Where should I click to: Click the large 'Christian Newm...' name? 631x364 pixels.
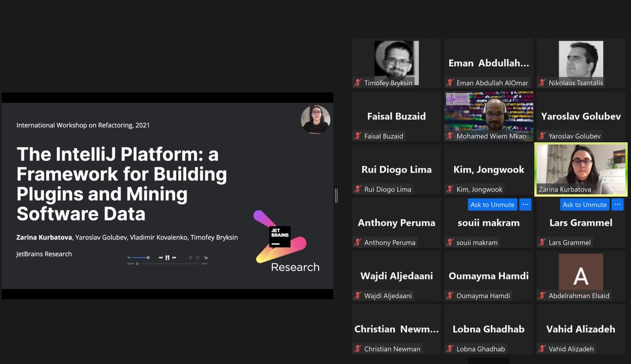(396, 329)
